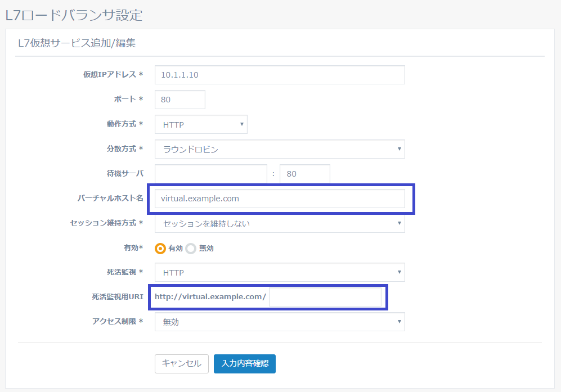
Task: Click the キャンセル button
Action: [181, 364]
